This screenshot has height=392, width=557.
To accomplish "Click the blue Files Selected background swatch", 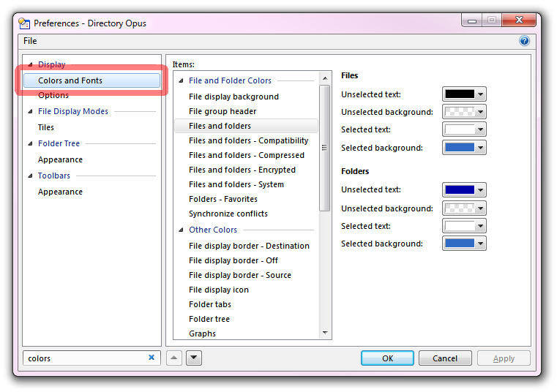I will (x=460, y=147).
